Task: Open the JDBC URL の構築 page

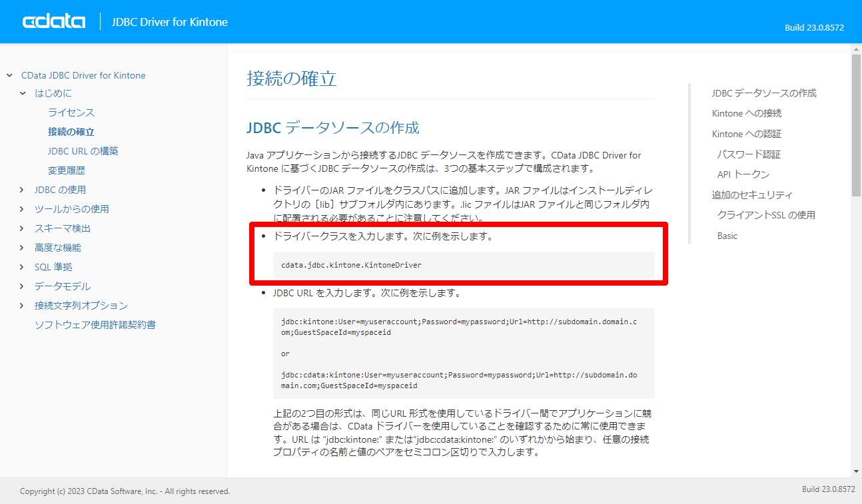Action: click(83, 151)
